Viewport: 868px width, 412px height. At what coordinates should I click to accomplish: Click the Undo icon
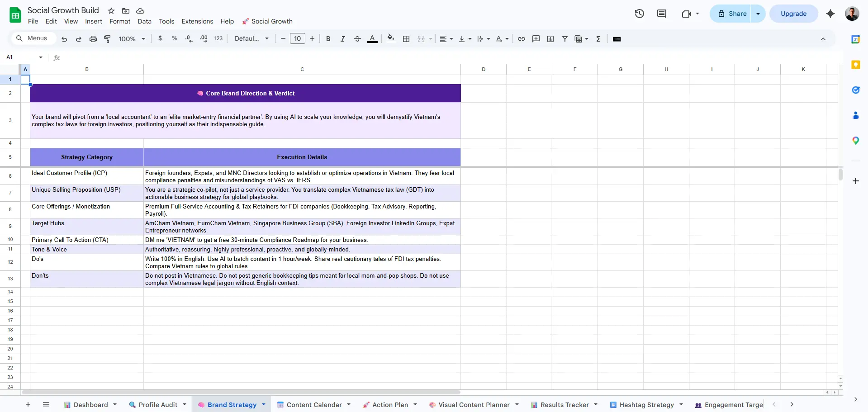pos(64,39)
